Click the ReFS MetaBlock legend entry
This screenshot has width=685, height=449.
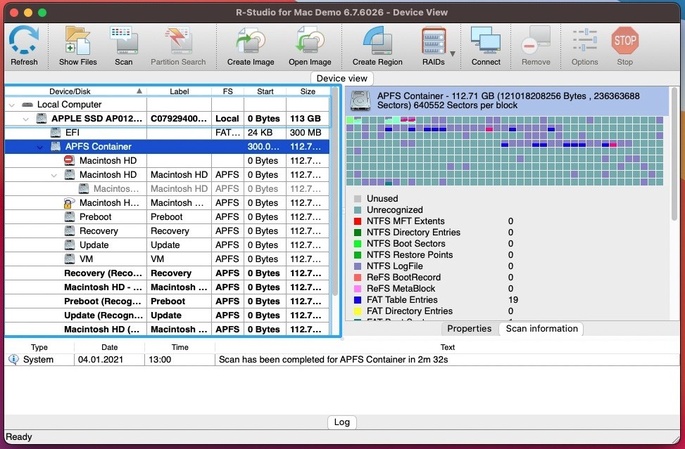[401, 288]
